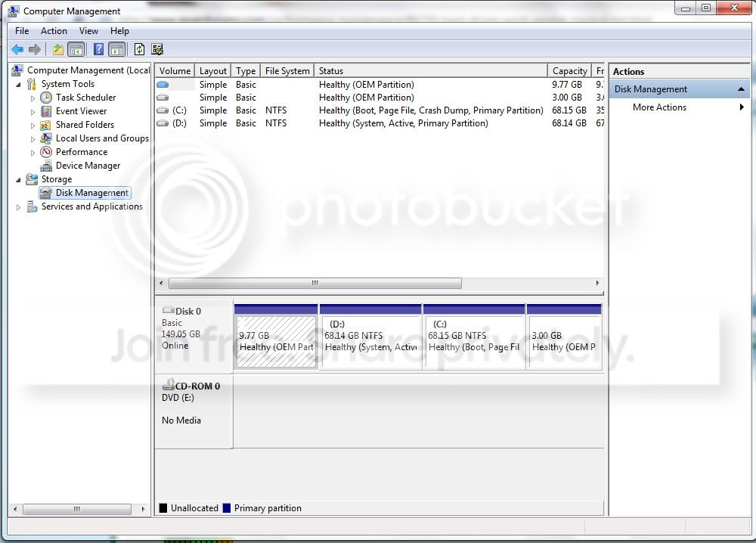The image size is (756, 543).
Task: Click left arrow of tree pane scrollbar
Action: coord(15,509)
